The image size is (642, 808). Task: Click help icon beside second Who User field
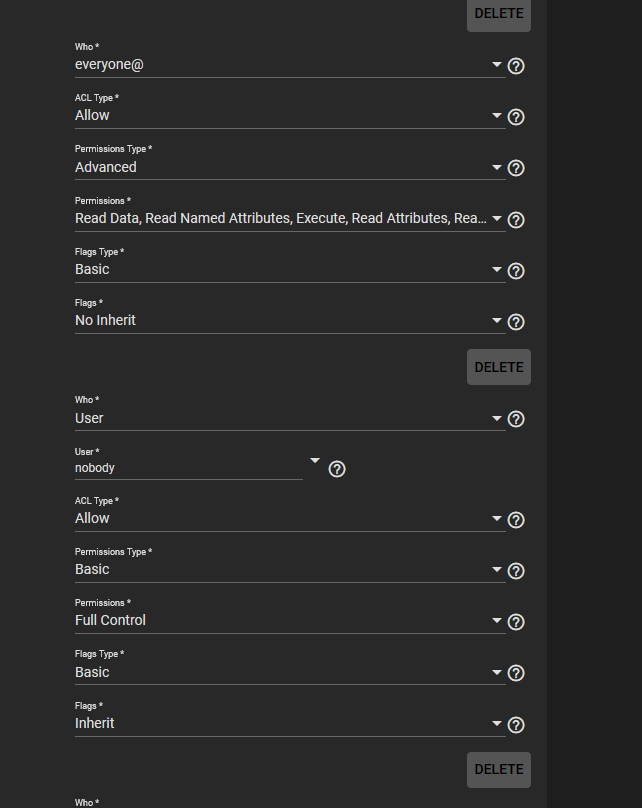pos(516,419)
